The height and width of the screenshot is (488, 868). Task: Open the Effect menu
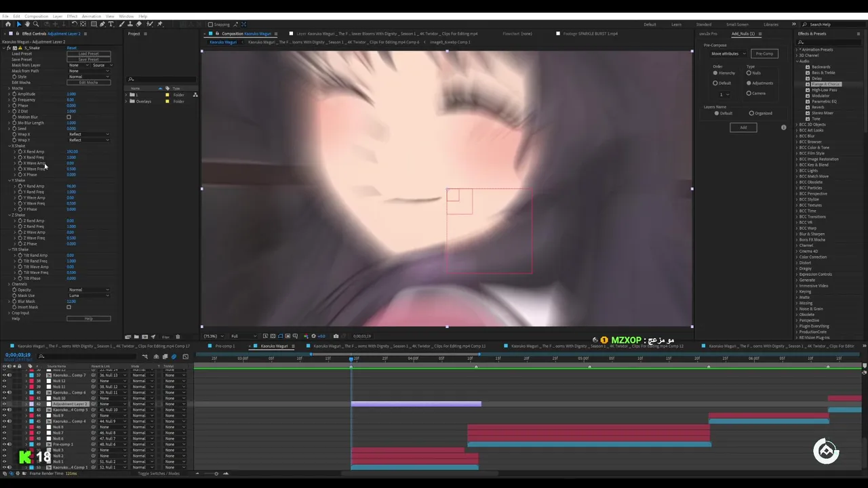72,16
